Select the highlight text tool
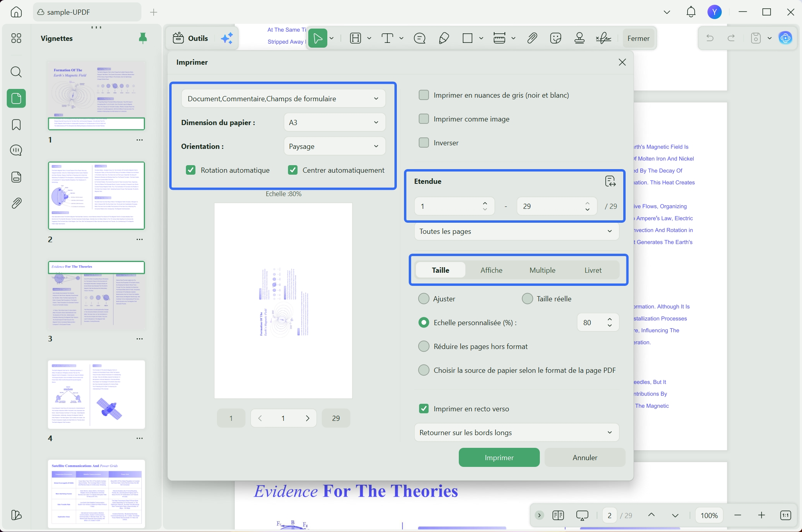 356,38
